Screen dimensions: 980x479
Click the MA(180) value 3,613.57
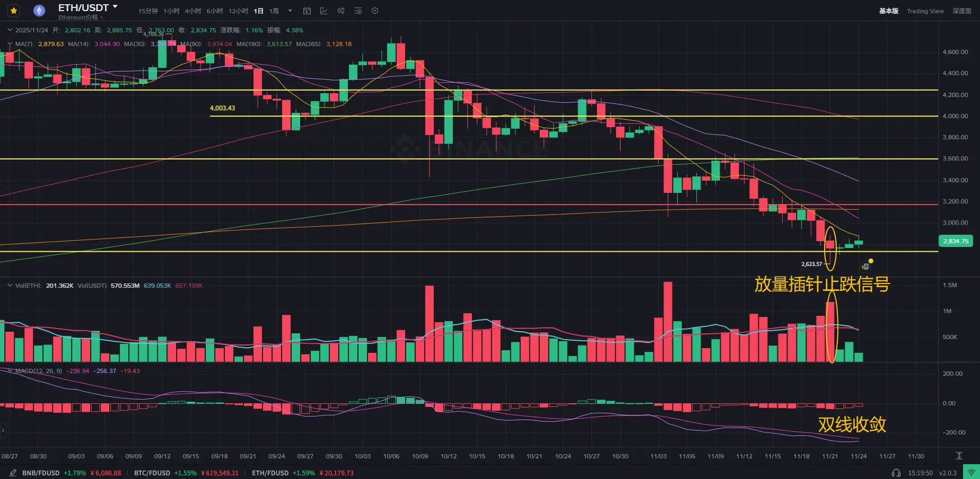279,44
